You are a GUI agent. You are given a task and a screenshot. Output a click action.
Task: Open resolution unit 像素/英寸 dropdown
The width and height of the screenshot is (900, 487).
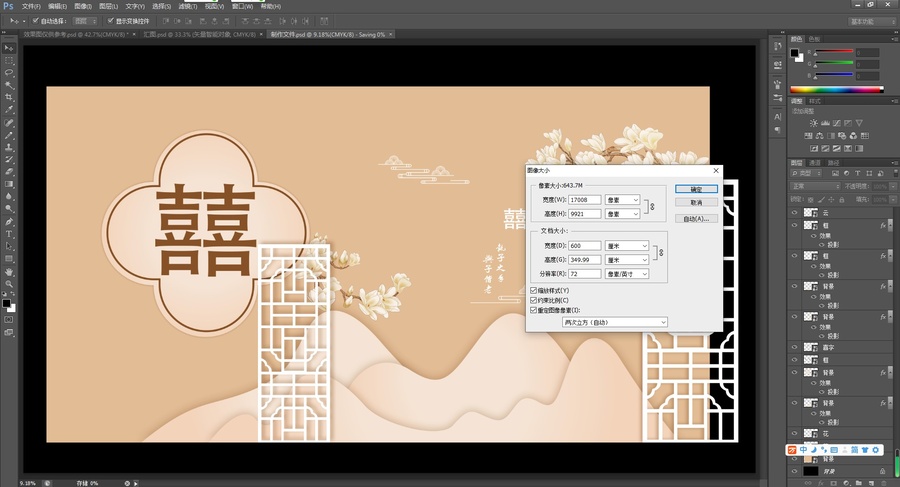pyautogui.click(x=627, y=274)
